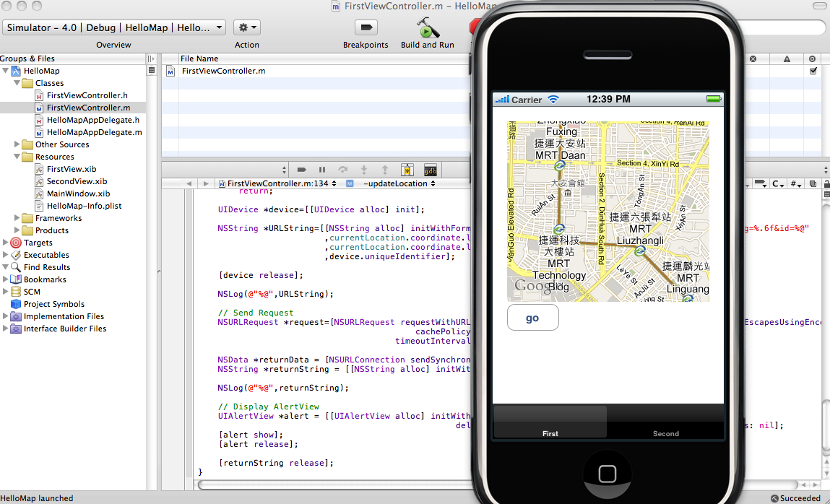Screen dimensions: 830x504
Task: Expand the Frameworks folder
Action: [17, 217]
